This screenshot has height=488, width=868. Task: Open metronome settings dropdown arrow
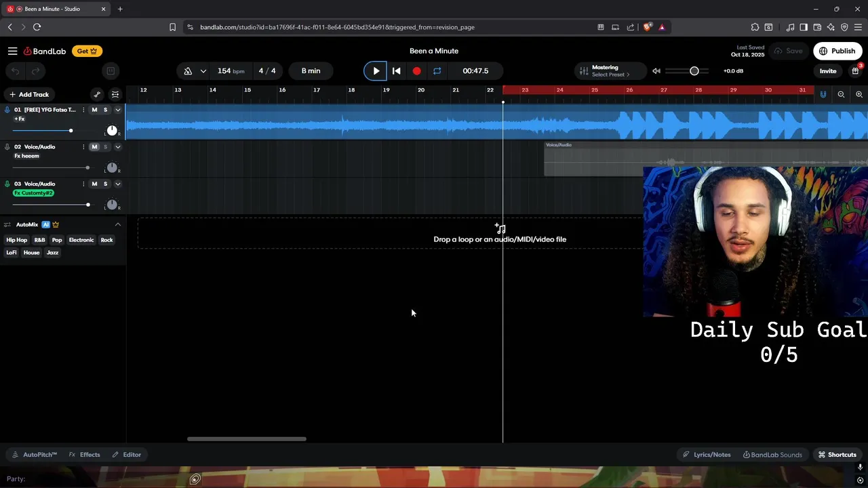tap(203, 70)
